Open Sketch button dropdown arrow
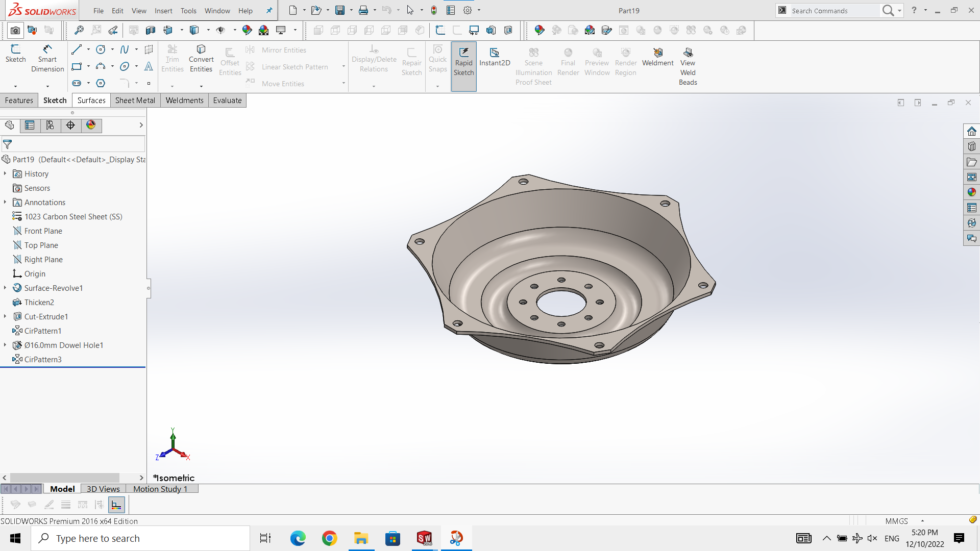Image resolution: width=980 pixels, height=551 pixels. tap(15, 86)
